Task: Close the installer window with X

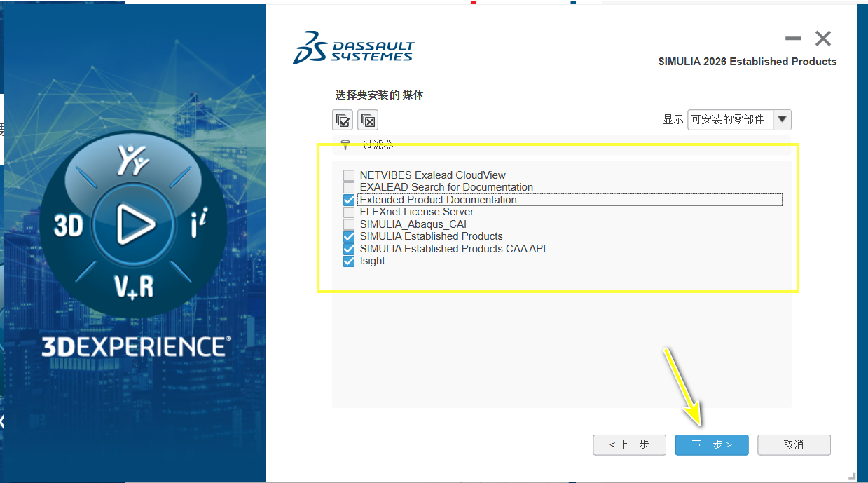Action: point(823,39)
